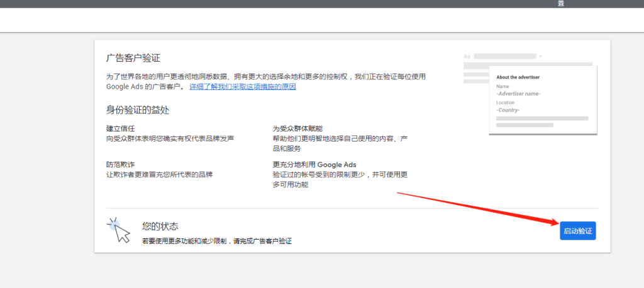Click the 您的状态 heading
The width and height of the screenshot is (644, 288).
[x=160, y=226]
